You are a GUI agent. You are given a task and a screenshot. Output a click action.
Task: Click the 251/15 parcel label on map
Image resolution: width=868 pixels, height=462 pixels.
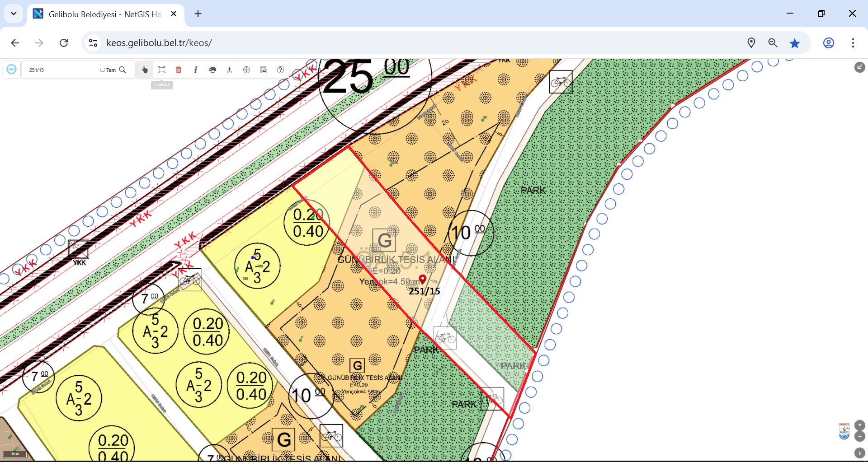[425, 291]
